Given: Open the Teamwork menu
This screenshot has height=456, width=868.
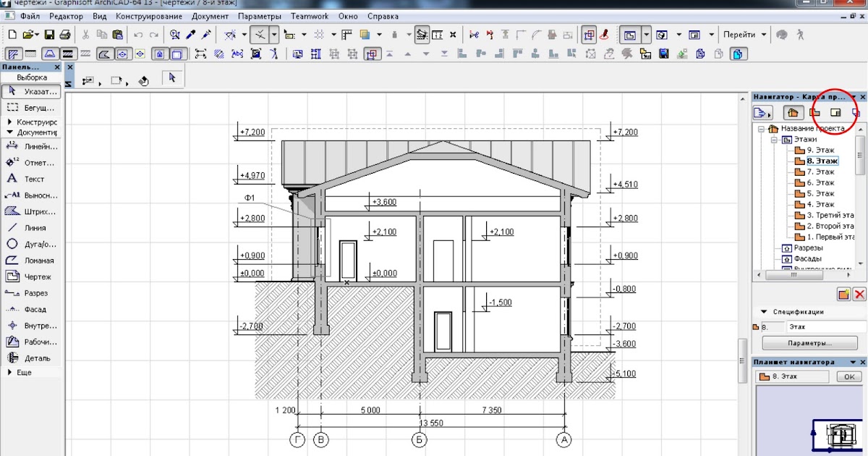Looking at the screenshot, I should pyautogui.click(x=309, y=15).
